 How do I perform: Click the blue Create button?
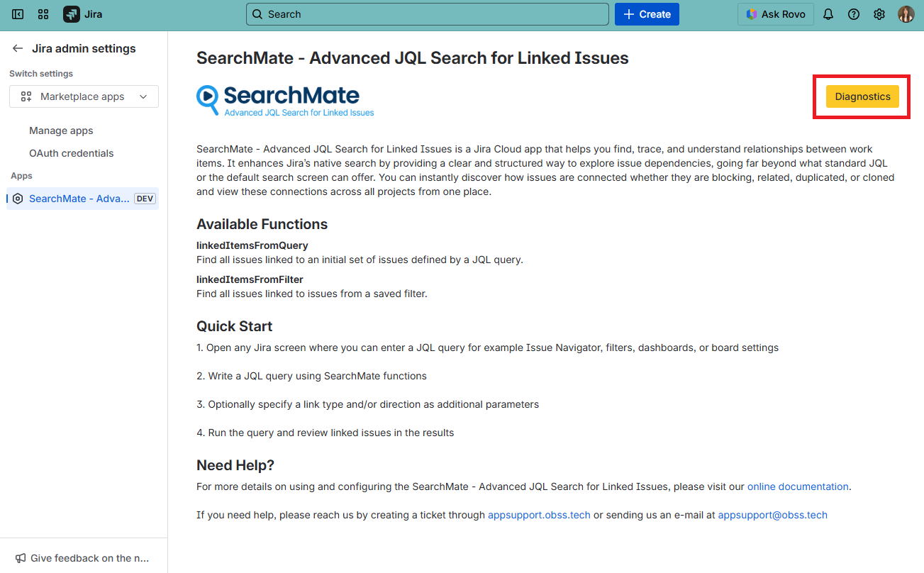click(x=647, y=14)
